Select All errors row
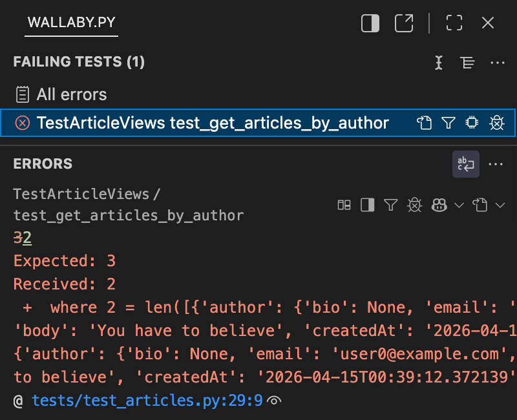 click(258, 94)
